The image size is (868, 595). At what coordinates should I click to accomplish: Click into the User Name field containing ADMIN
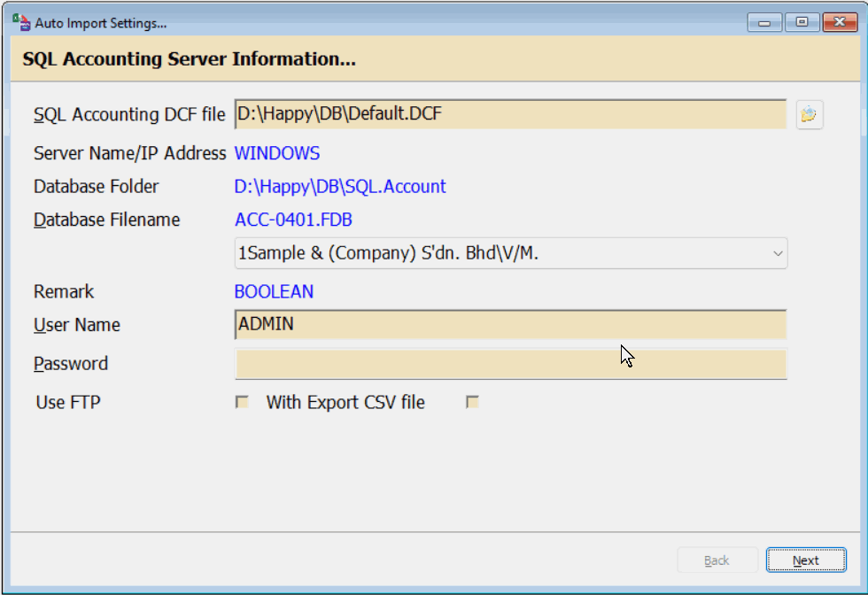tap(509, 325)
